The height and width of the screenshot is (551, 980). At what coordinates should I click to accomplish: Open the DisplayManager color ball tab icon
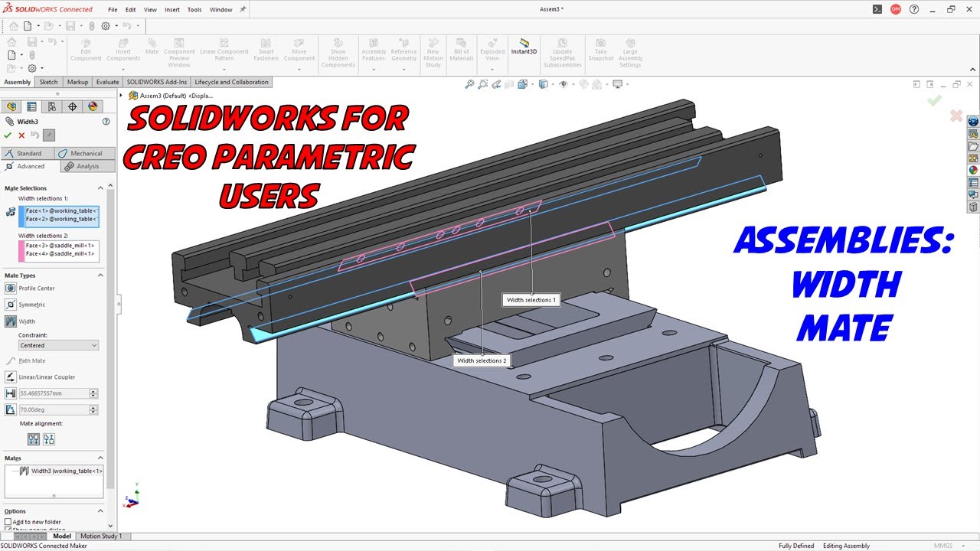[93, 106]
